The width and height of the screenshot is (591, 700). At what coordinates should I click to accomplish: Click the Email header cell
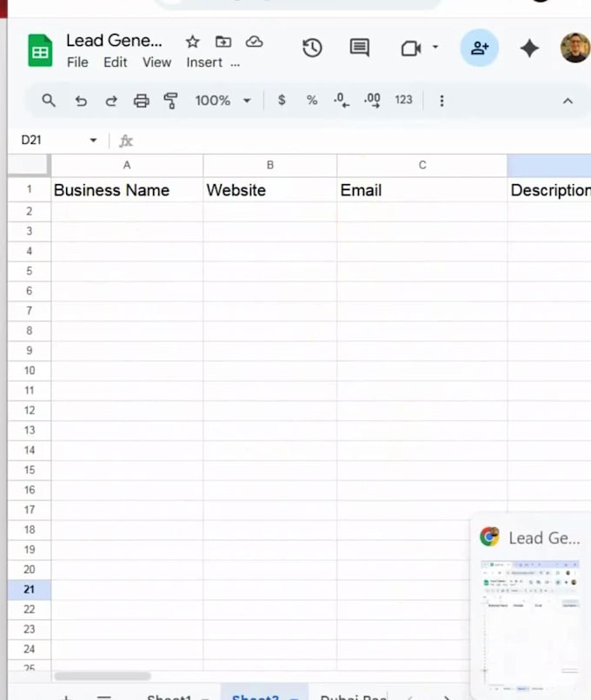422,190
